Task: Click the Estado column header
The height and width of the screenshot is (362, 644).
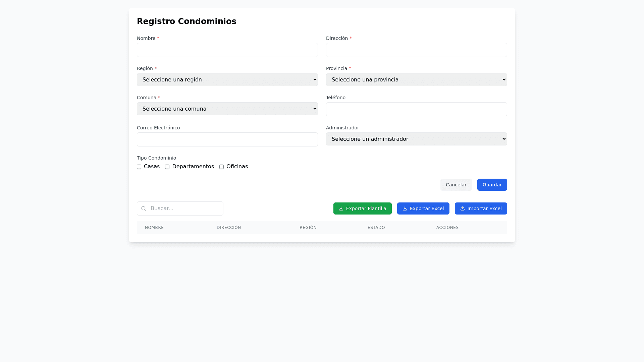Action: click(x=376, y=228)
